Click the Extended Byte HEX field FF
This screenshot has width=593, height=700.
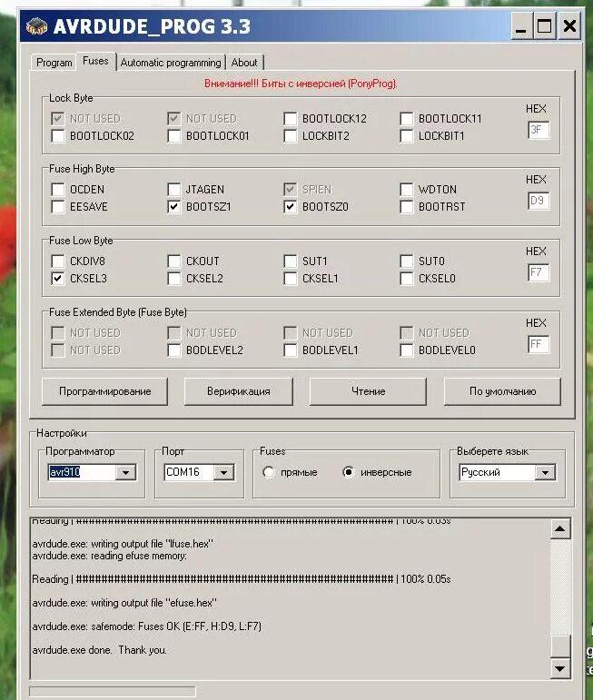[539, 344]
